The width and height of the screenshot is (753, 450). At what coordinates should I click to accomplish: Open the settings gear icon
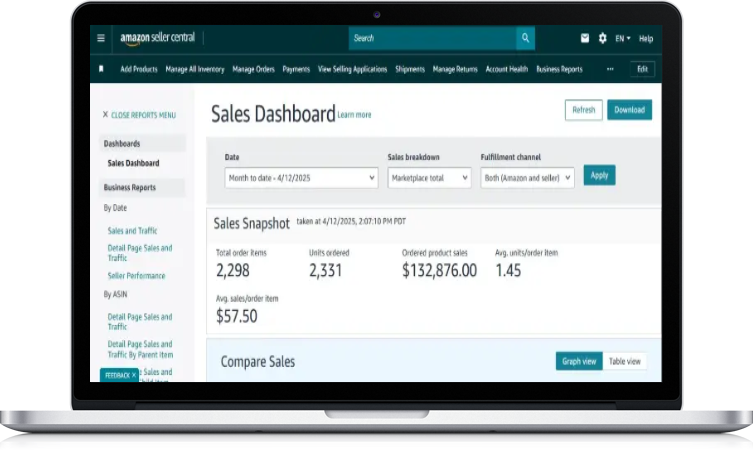tap(602, 38)
